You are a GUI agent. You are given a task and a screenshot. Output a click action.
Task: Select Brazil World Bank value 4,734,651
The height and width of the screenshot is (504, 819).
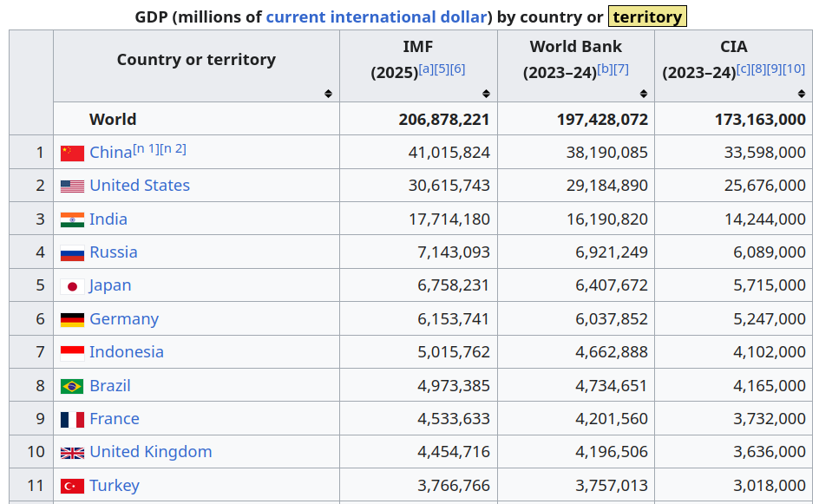[612, 385]
